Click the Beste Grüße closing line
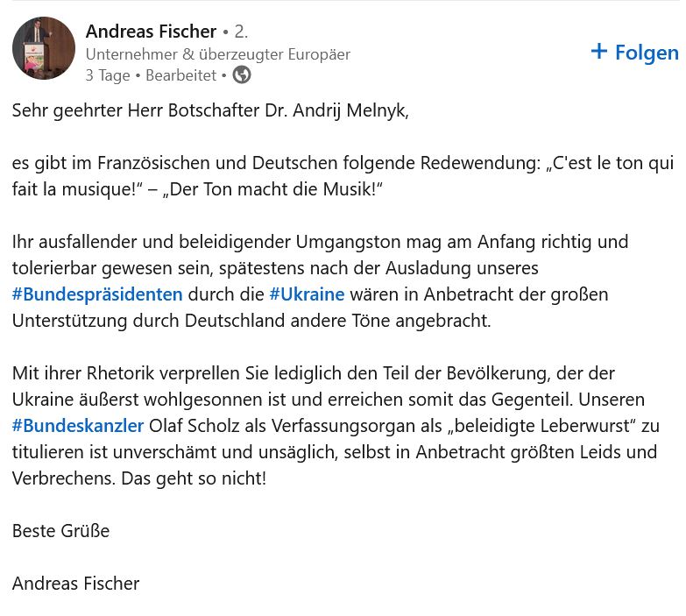The height and width of the screenshot is (616, 686). [x=60, y=531]
